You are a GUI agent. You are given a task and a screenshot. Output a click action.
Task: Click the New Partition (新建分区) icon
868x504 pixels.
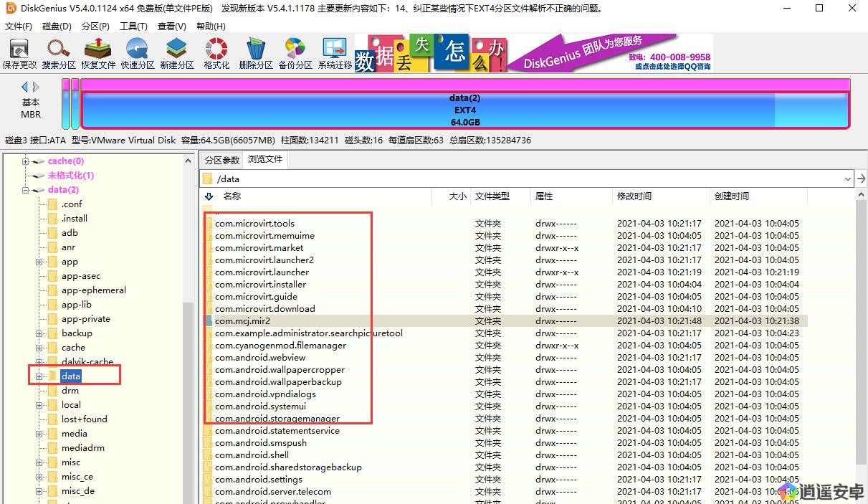pyautogui.click(x=177, y=53)
